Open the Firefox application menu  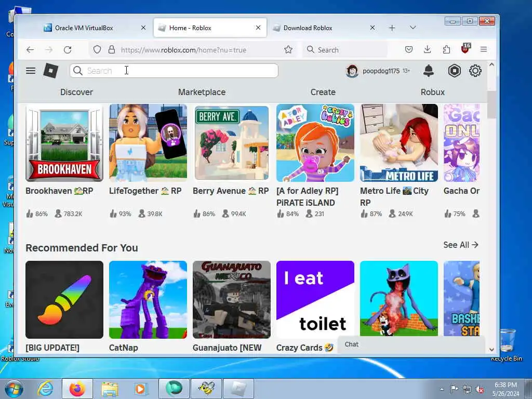click(x=484, y=49)
